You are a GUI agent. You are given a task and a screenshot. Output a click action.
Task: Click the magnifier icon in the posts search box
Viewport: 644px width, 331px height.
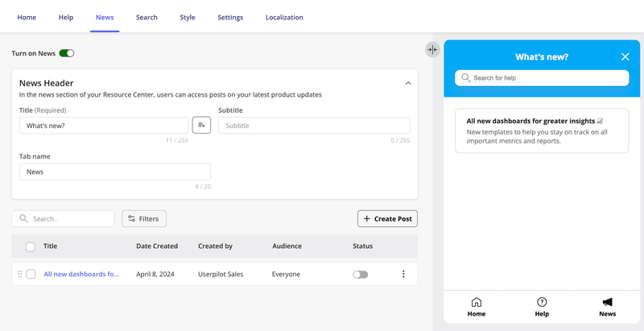pyautogui.click(x=24, y=218)
